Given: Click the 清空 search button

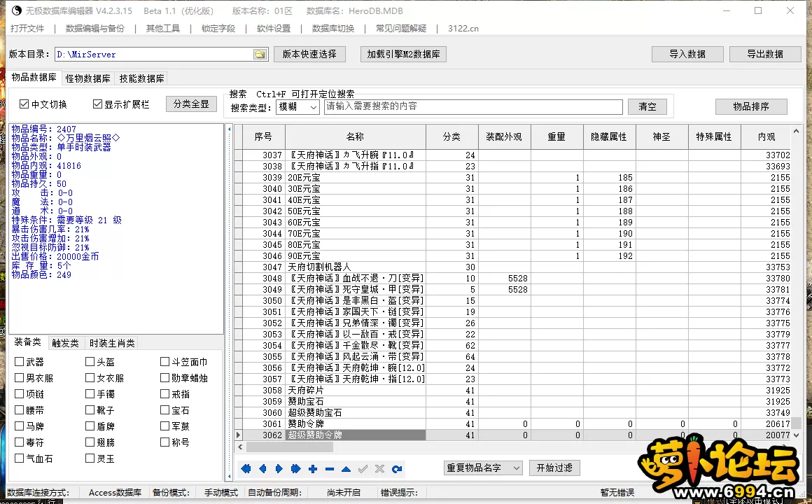Looking at the screenshot, I should pyautogui.click(x=647, y=106).
